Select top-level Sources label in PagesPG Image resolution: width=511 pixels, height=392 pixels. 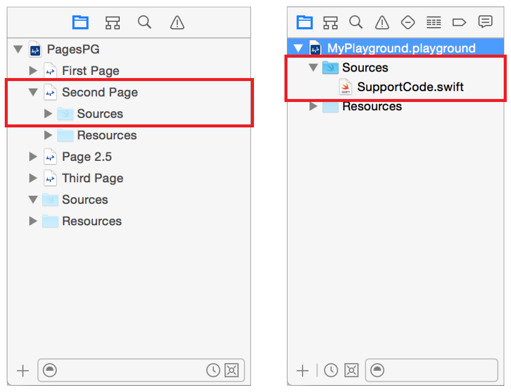(85, 200)
